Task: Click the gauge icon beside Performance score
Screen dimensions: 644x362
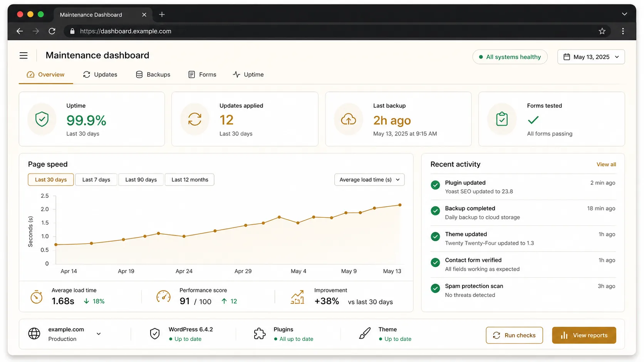Action: tap(163, 297)
